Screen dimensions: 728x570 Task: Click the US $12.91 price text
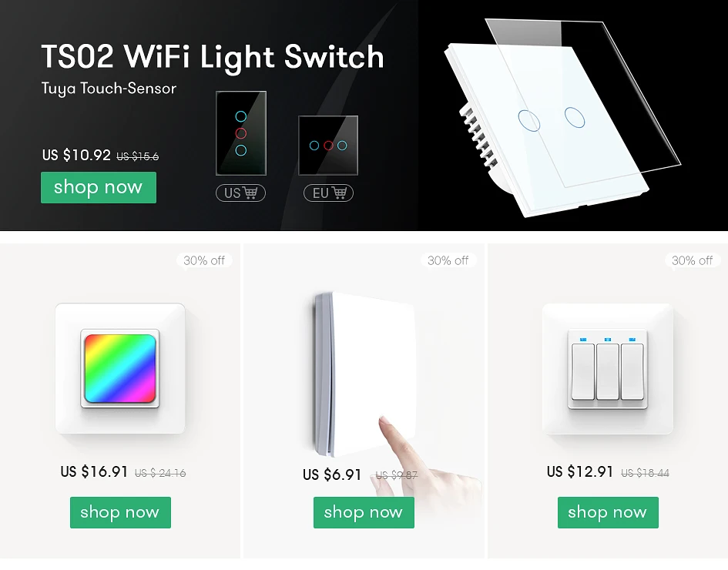(x=580, y=471)
